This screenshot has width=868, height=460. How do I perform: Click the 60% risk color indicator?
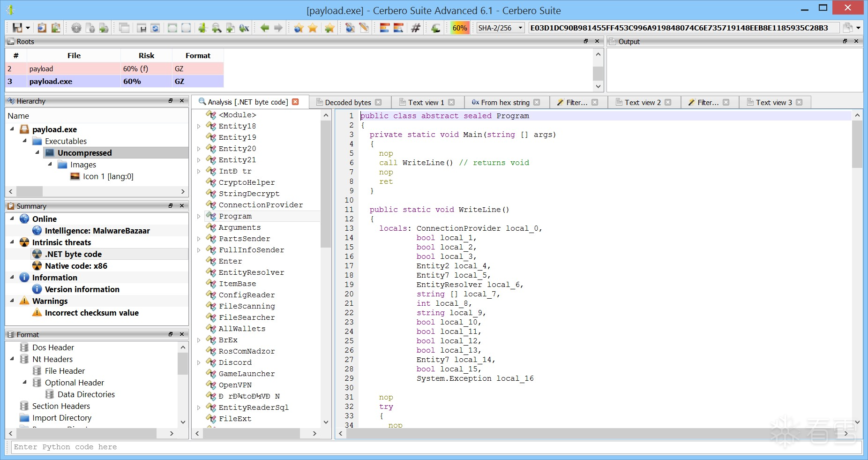point(459,28)
